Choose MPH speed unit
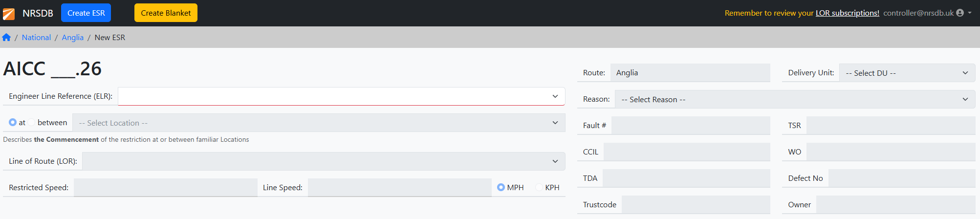 [x=501, y=187]
